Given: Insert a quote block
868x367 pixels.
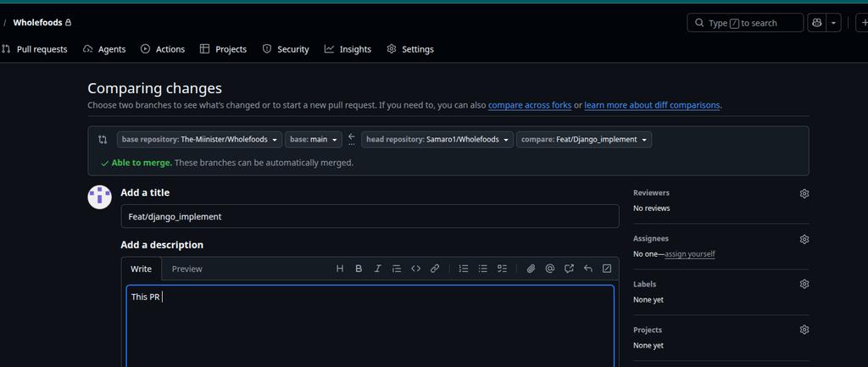Looking at the screenshot, I should tap(397, 269).
